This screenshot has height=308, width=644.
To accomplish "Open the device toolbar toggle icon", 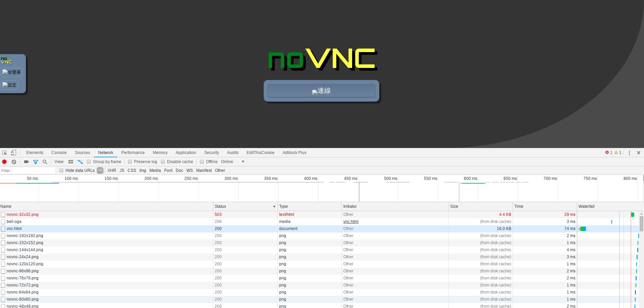I will tap(13, 153).
